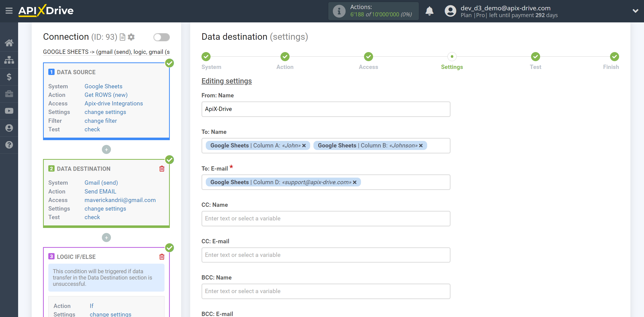Delete the Data Destination block
Screen dimensions: 644x317
(x=162, y=169)
